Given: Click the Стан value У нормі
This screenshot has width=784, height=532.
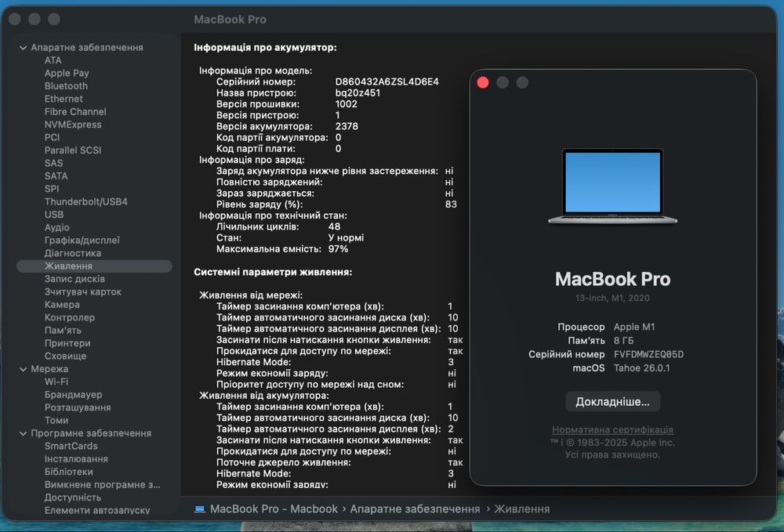Looking at the screenshot, I should 346,238.
